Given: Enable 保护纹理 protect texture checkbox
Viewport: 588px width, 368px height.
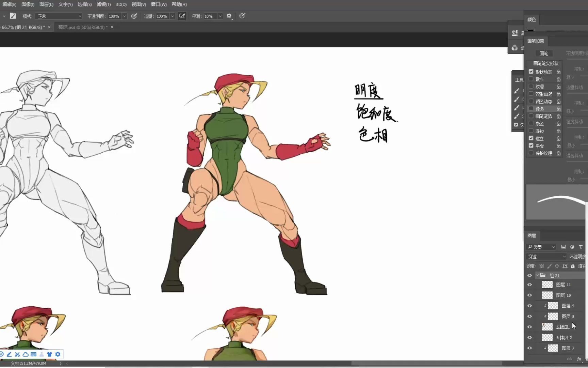Looking at the screenshot, I should (x=531, y=153).
